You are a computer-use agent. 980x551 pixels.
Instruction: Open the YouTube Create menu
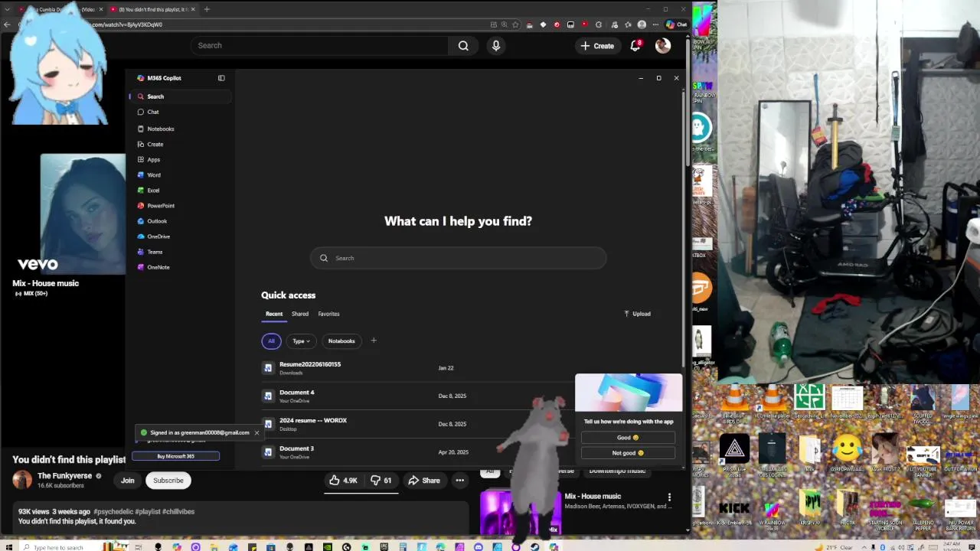pos(597,46)
